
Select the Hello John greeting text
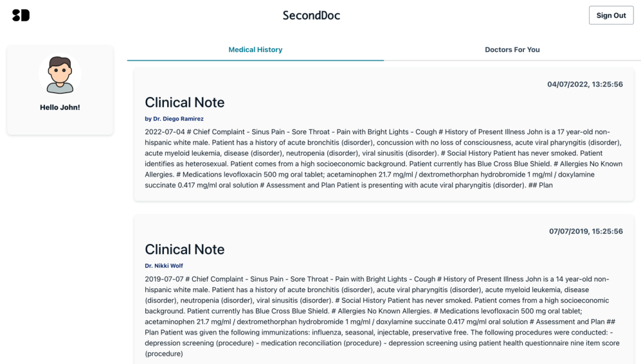(59, 107)
